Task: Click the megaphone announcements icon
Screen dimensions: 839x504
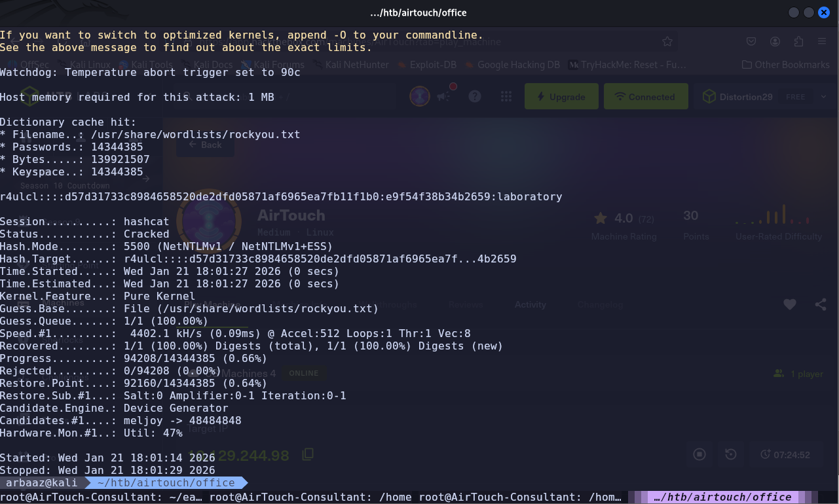Action: click(x=444, y=96)
